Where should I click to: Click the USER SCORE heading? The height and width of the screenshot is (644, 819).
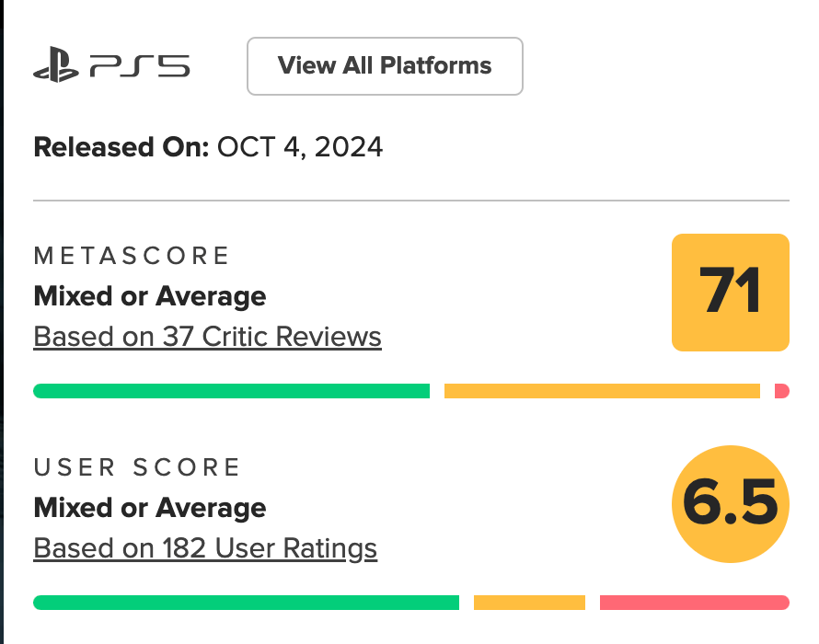[x=137, y=467]
